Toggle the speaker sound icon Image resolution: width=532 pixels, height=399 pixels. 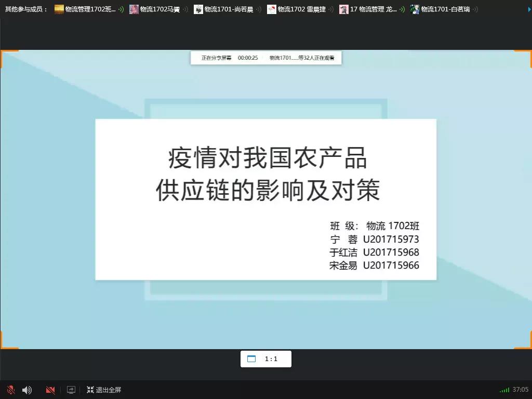tap(27, 390)
